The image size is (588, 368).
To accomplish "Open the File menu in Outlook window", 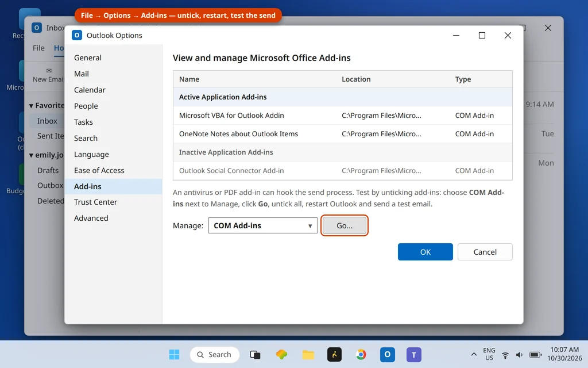I will point(38,48).
